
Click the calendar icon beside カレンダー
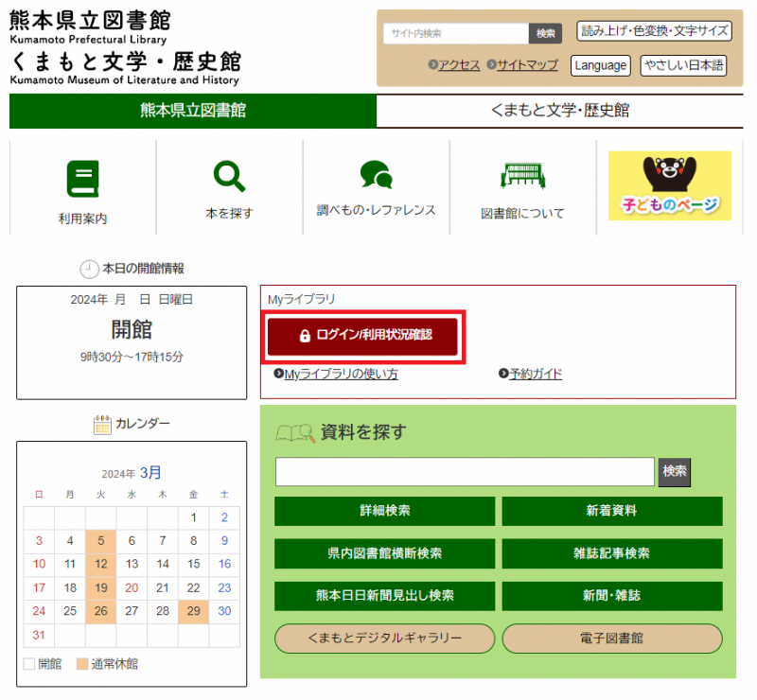click(102, 425)
